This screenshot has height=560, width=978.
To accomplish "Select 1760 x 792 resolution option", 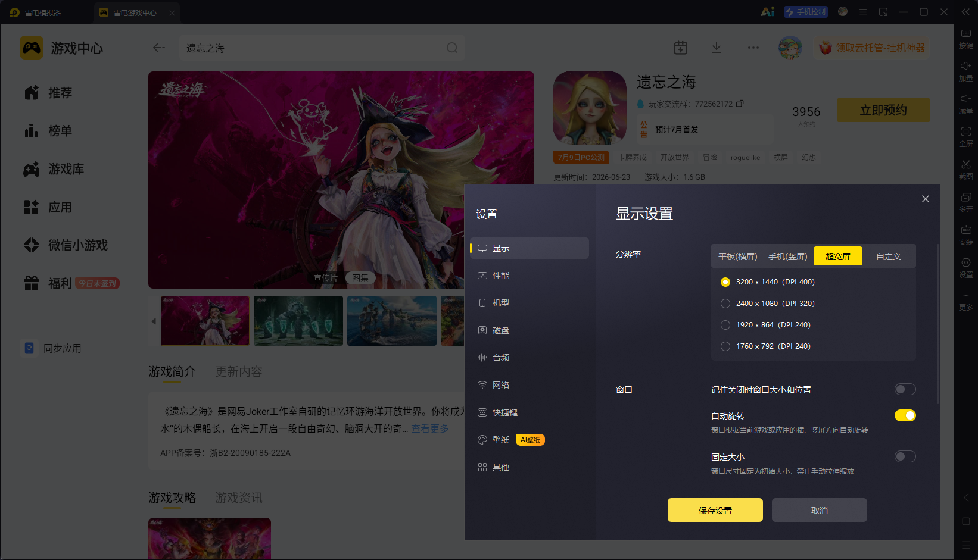I will [765, 346].
